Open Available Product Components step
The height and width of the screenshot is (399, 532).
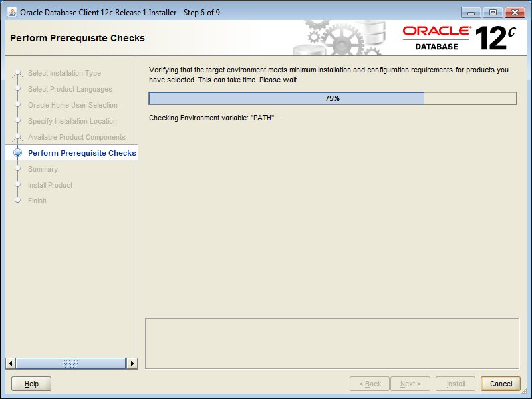[x=76, y=137]
